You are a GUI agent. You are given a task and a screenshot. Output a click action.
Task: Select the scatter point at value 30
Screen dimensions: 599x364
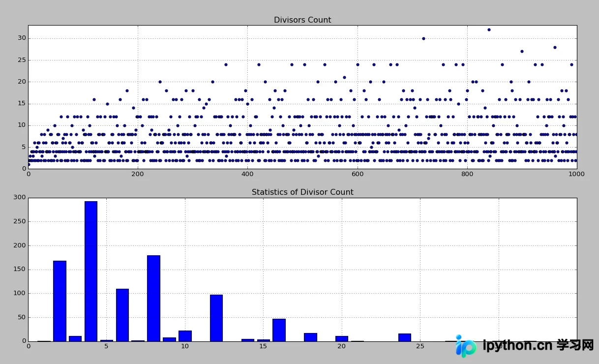423,38
